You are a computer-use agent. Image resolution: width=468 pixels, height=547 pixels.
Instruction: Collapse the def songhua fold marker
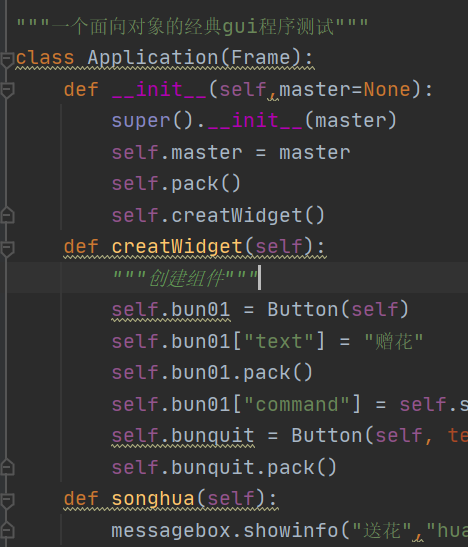click(x=7, y=500)
